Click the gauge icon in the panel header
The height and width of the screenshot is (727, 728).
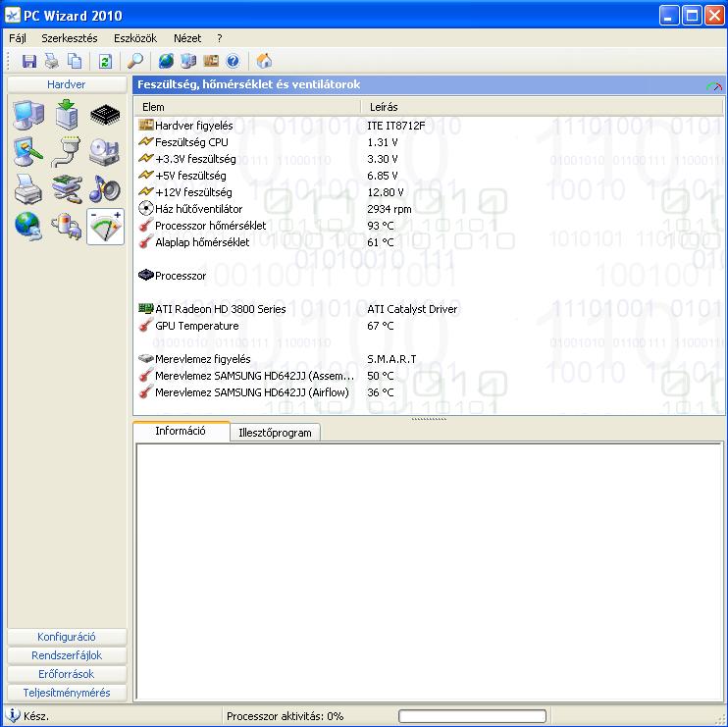(x=714, y=85)
